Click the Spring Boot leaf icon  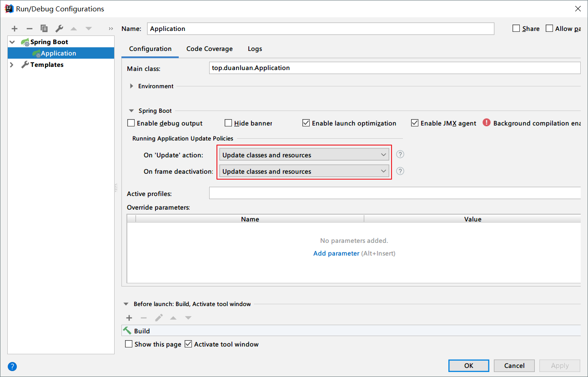(25, 42)
